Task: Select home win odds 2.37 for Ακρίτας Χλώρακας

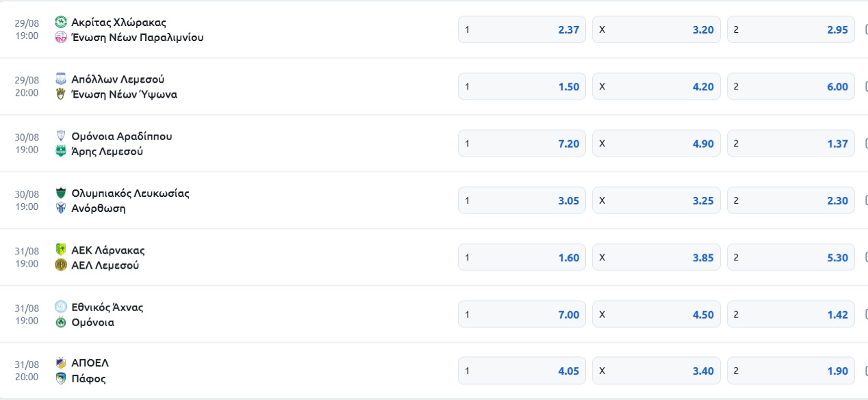Action: point(522,29)
